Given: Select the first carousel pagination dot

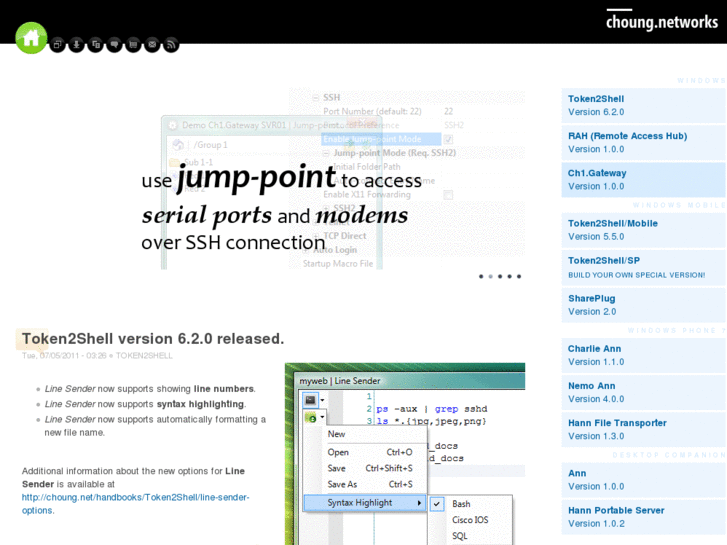Looking at the screenshot, I should (x=481, y=276).
